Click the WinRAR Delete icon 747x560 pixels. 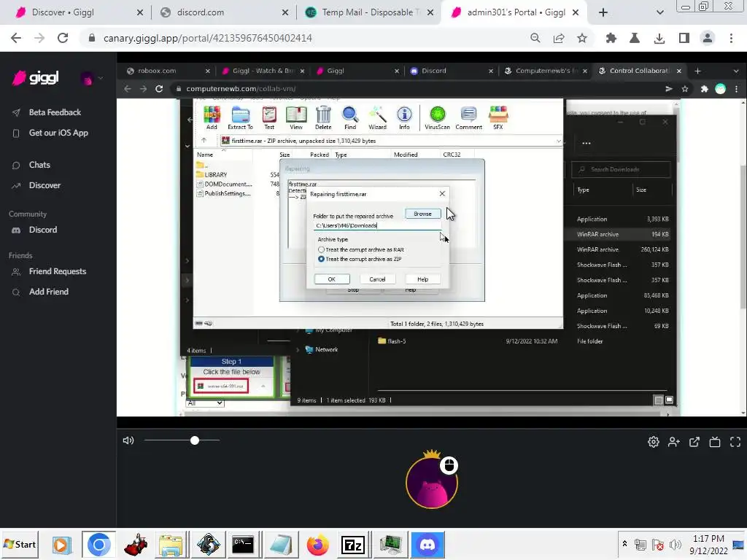click(323, 117)
